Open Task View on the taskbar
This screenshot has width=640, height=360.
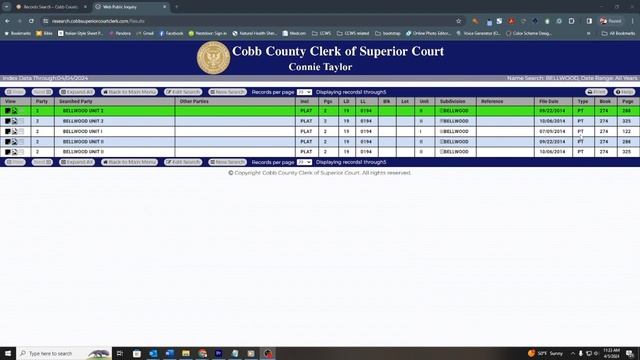(120, 353)
